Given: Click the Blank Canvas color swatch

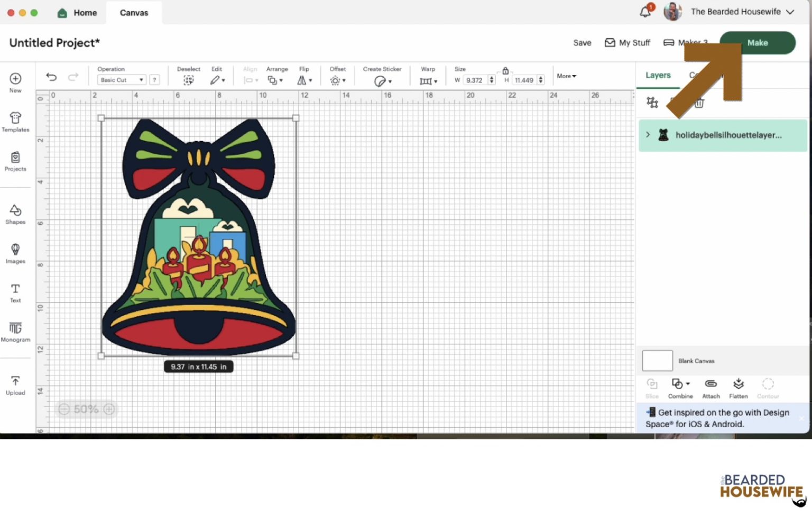Looking at the screenshot, I should click(x=657, y=361).
